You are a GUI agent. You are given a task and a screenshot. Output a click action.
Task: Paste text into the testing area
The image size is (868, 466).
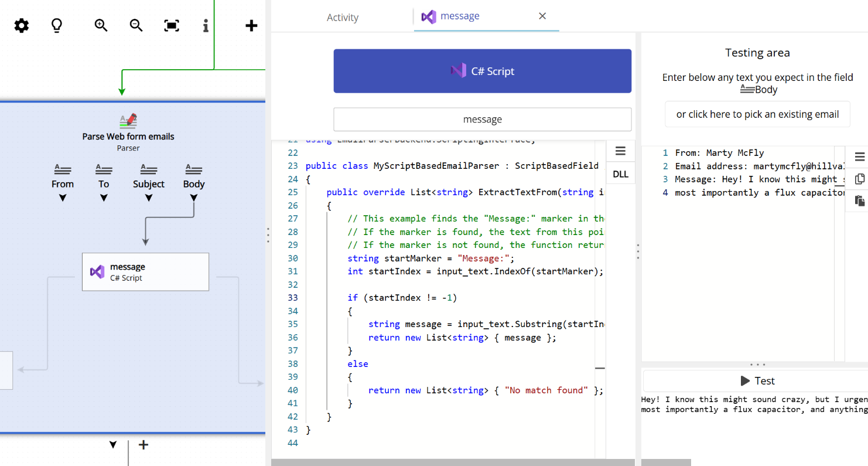point(860,200)
